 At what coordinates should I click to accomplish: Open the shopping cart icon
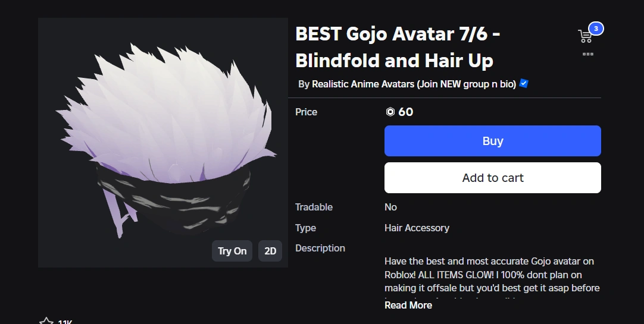(584, 37)
